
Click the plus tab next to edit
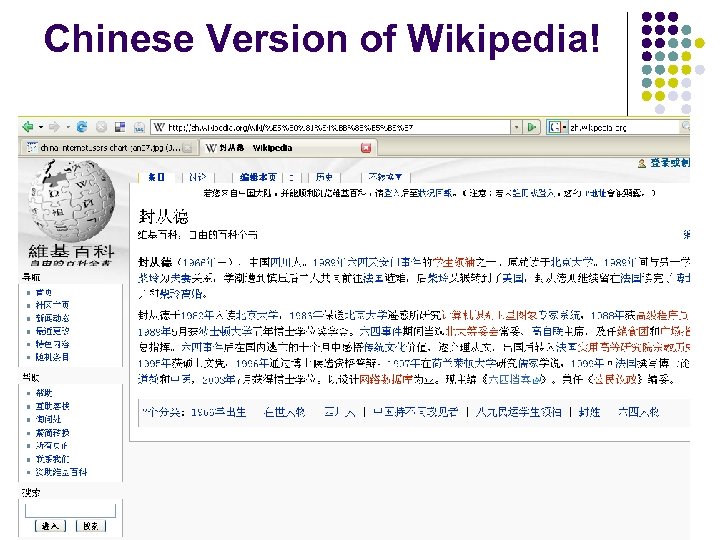pyautogui.click(x=292, y=177)
